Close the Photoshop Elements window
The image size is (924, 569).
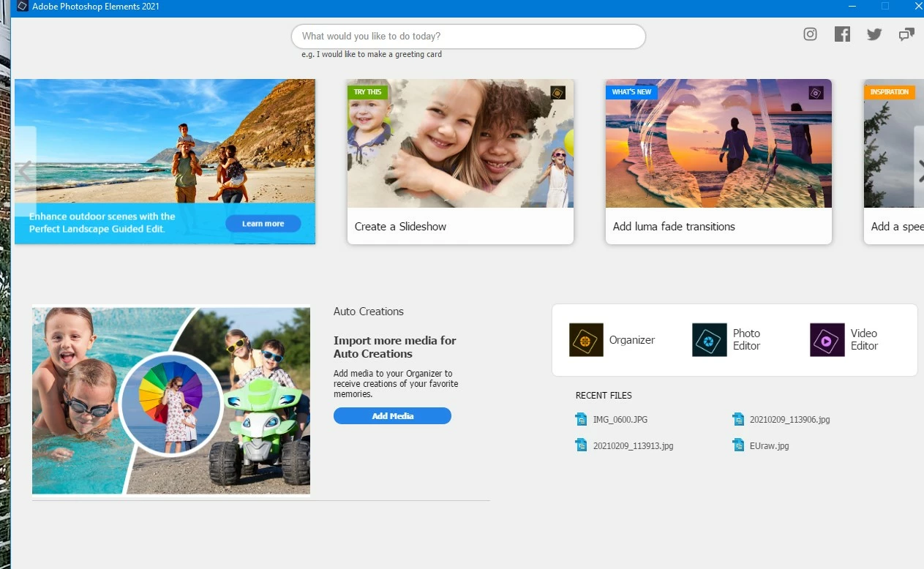pos(917,7)
